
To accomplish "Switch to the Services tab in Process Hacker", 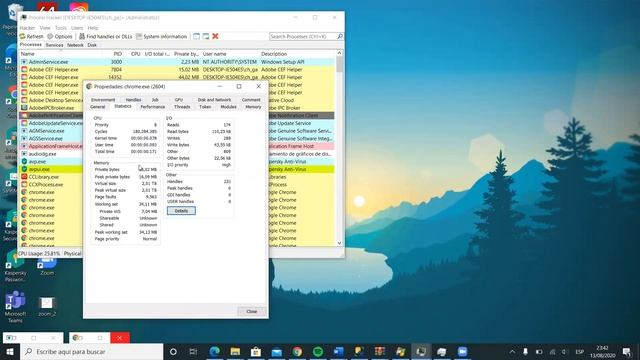I will pos(54,45).
